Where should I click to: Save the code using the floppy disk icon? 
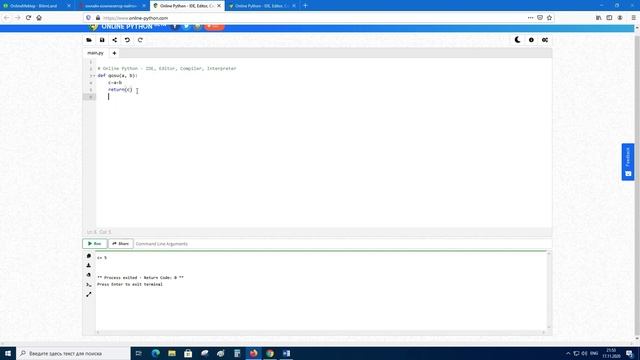coord(102,40)
